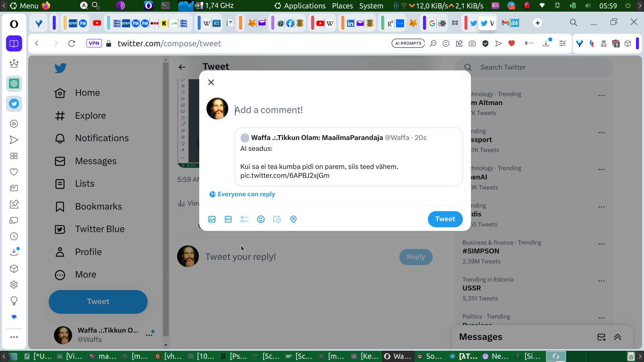Open Explore in the Twitter sidebar
Viewport: 644px width, 362px height.
pyautogui.click(x=80, y=116)
